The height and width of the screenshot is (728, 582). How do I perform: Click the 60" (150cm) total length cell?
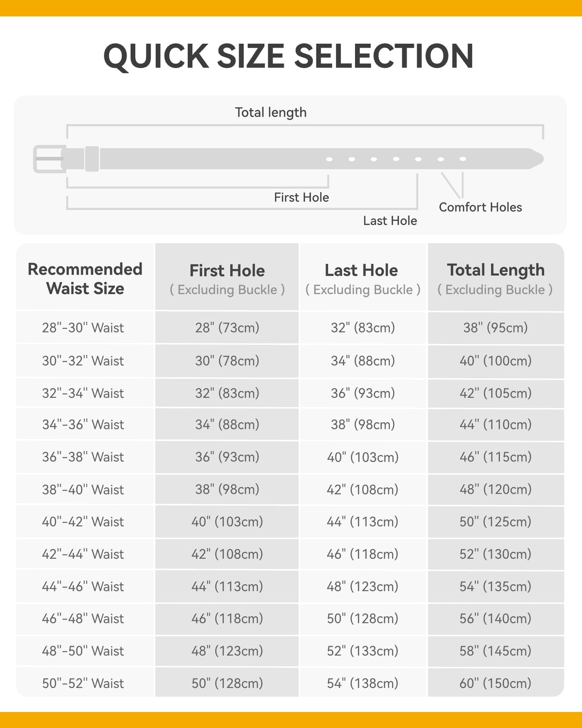(x=495, y=683)
